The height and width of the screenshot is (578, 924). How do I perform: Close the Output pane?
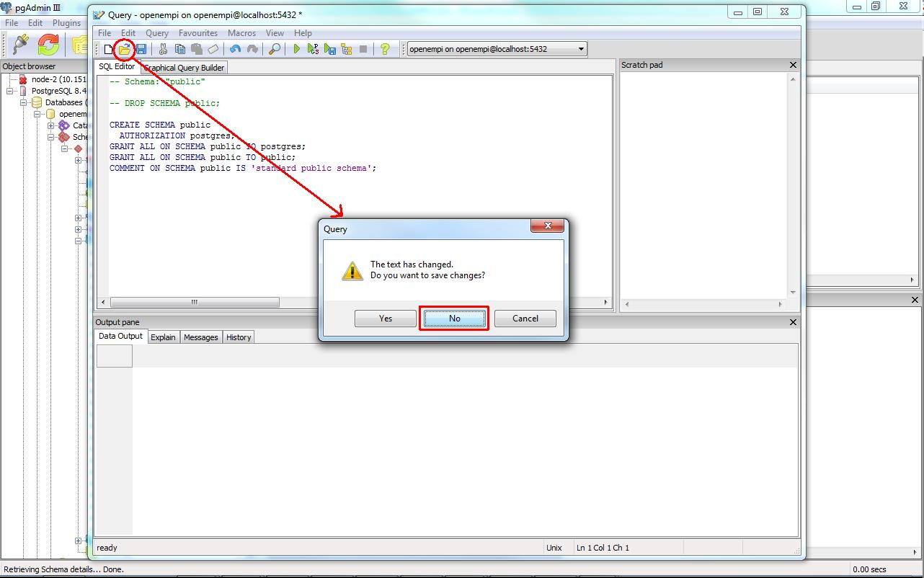click(793, 322)
